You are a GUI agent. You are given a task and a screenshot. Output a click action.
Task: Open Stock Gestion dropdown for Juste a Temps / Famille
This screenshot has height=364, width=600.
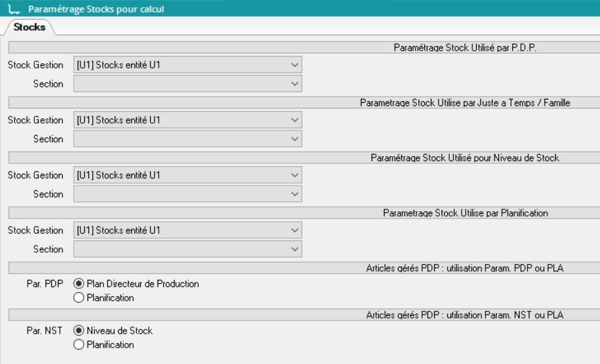tap(187, 120)
